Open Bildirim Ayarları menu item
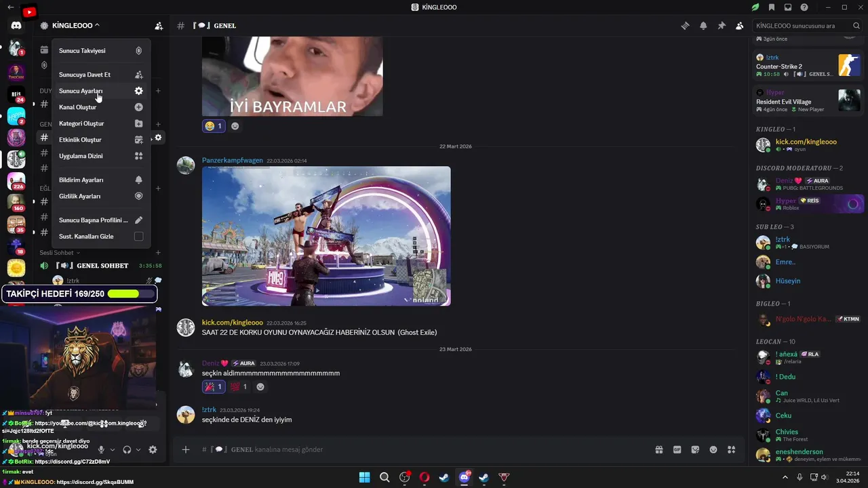 point(101,180)
